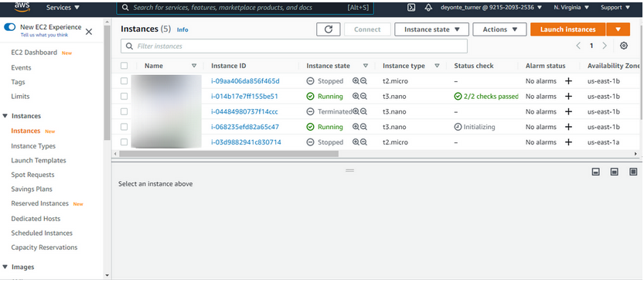Screen dimensions: 644x283
Task: Open the N. Virginia region selector
Action: 571,8
